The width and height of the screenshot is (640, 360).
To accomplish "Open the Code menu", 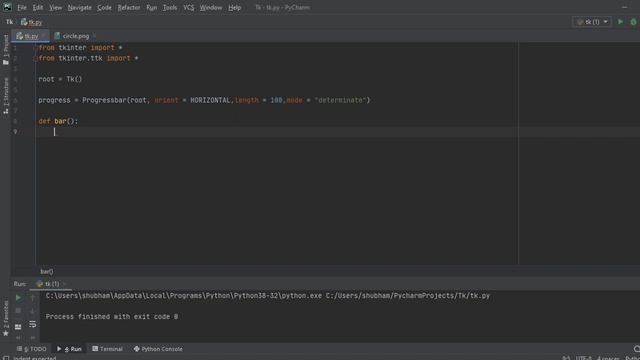I will pos(104,7).
